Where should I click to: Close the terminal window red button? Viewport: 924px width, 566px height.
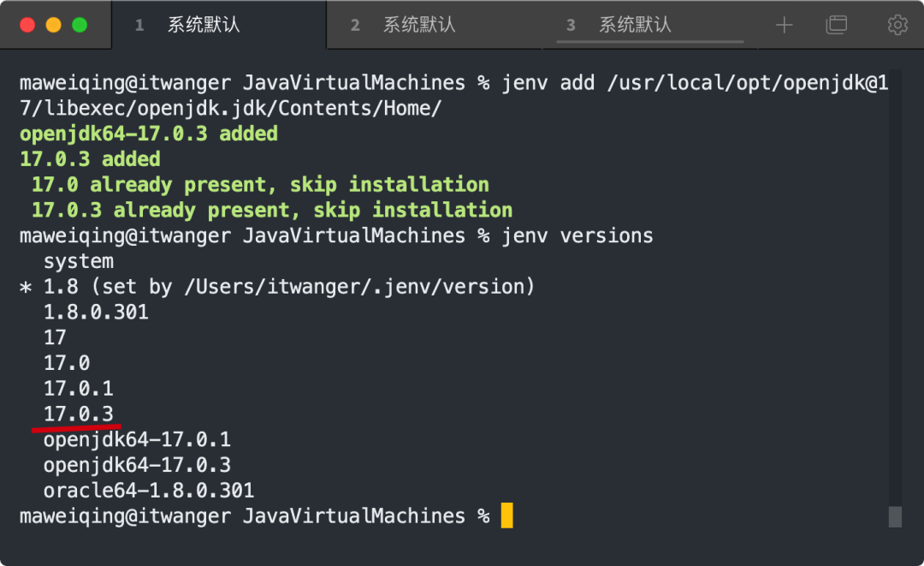(27, 26)
